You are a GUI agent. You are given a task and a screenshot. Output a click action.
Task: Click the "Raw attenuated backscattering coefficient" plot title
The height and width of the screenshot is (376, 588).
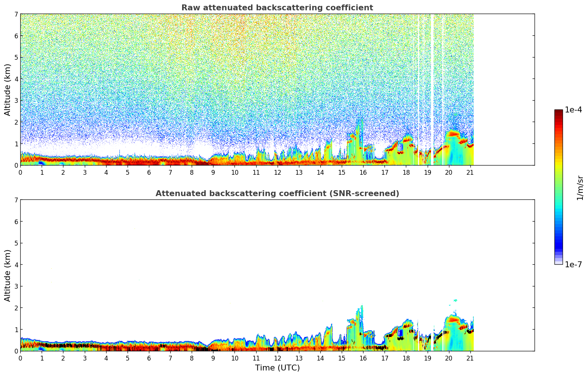tap(277, 8)
